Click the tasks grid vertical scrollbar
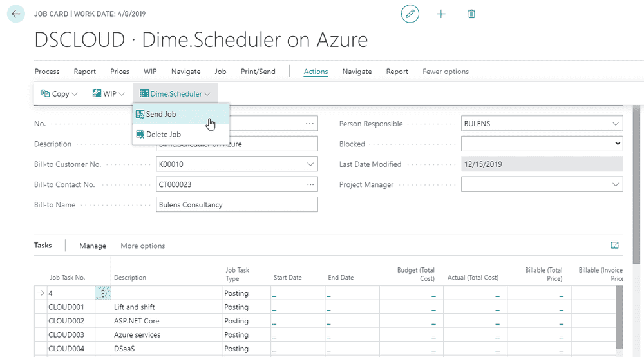Image resolution: width=644 pixels, height=357 pixels. click(x=620, y=317)
